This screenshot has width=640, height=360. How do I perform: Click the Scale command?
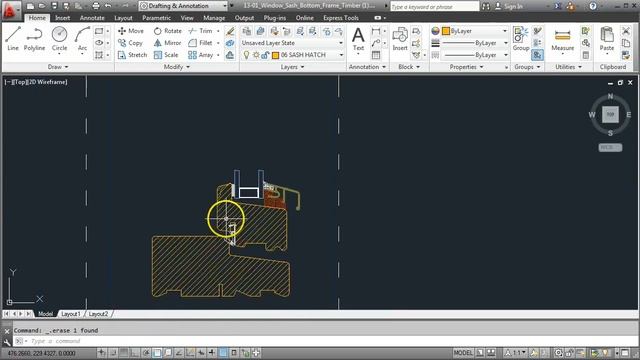[166, 55]
